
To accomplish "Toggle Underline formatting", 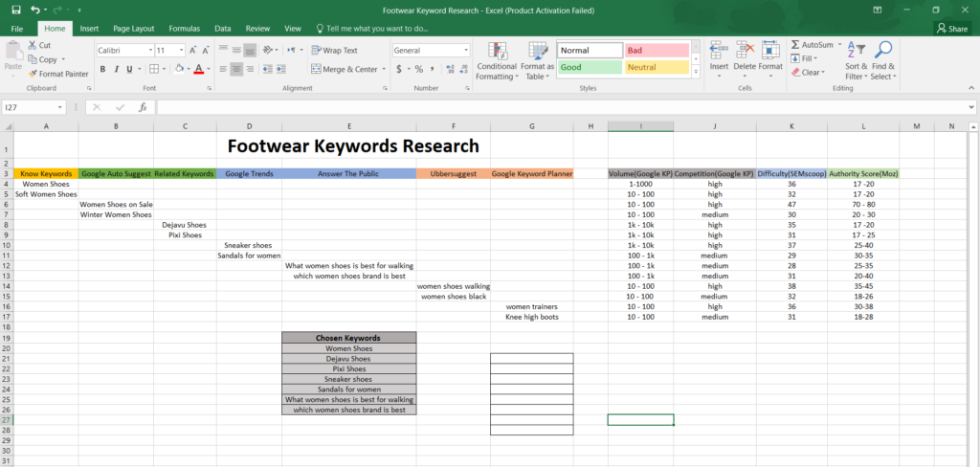I will (x=129, y=70).
